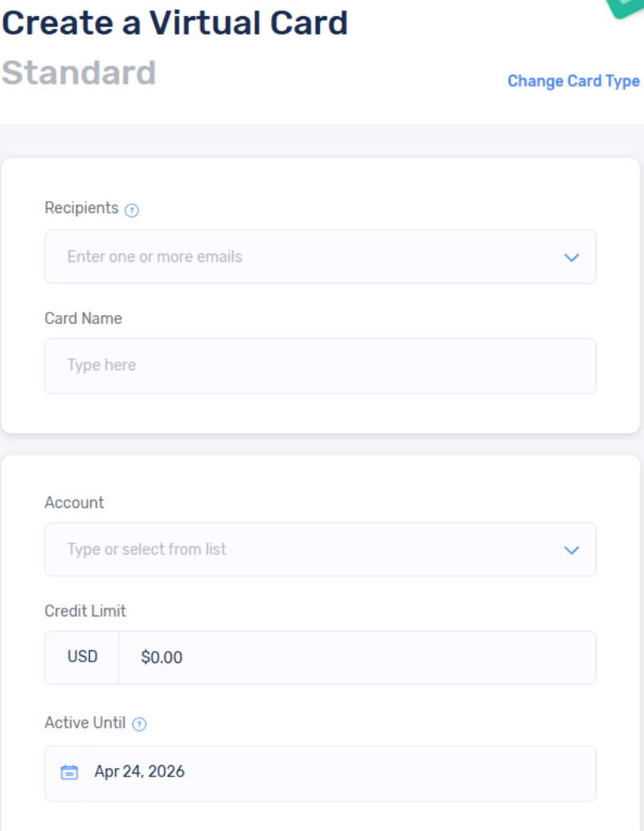Viewport: 644px width, 831px height.
Task: Click into the Card Name field
Action: [x=320, y=366]
